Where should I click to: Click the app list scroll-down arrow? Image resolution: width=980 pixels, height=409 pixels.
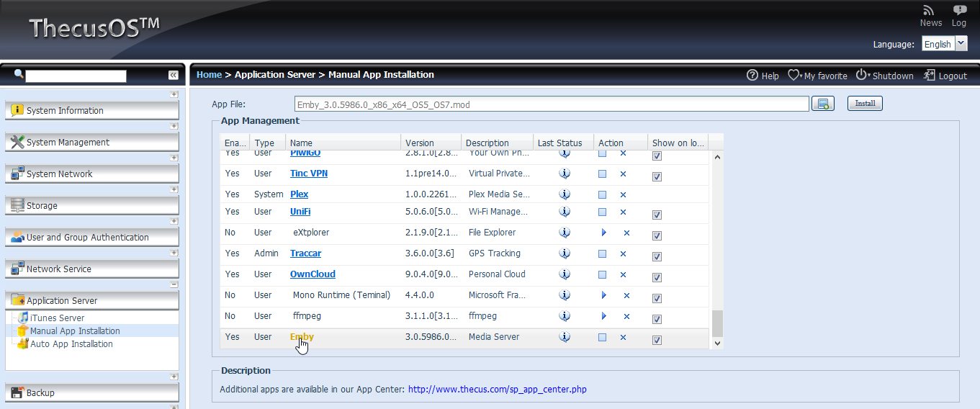(x=716, y=343)
